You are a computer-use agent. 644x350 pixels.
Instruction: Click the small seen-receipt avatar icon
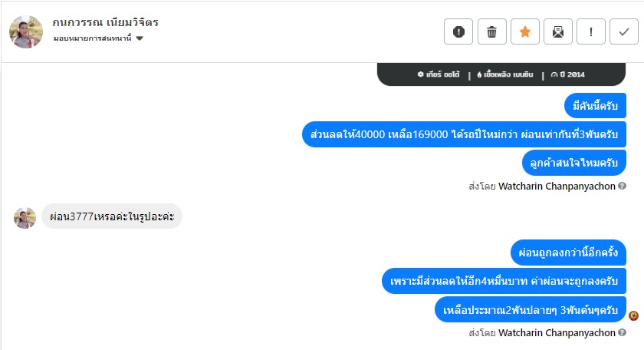[633, 315]
